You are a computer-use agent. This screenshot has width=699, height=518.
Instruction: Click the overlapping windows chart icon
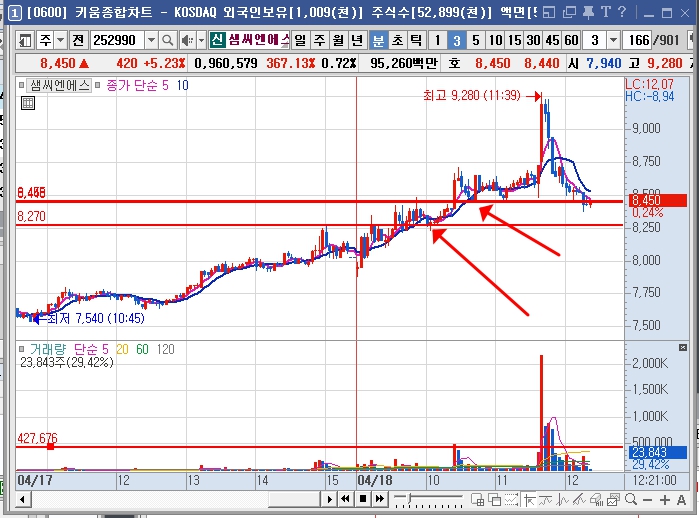494,500
